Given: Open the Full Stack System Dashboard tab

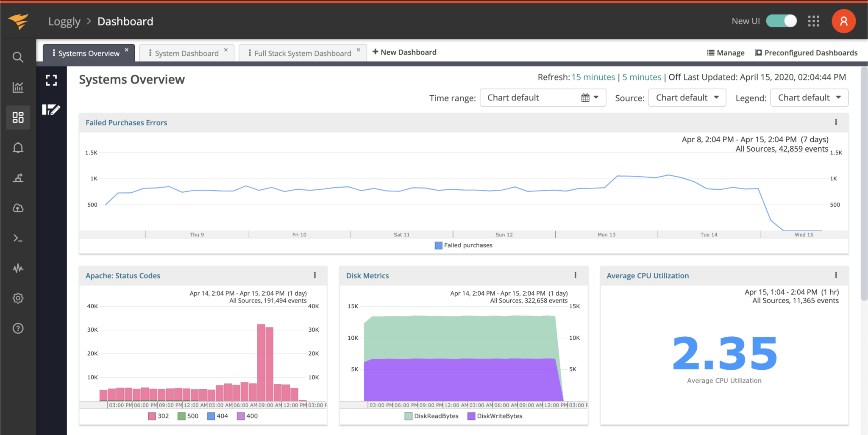Looking at the screenshot, I should click(x=303, y=53).
